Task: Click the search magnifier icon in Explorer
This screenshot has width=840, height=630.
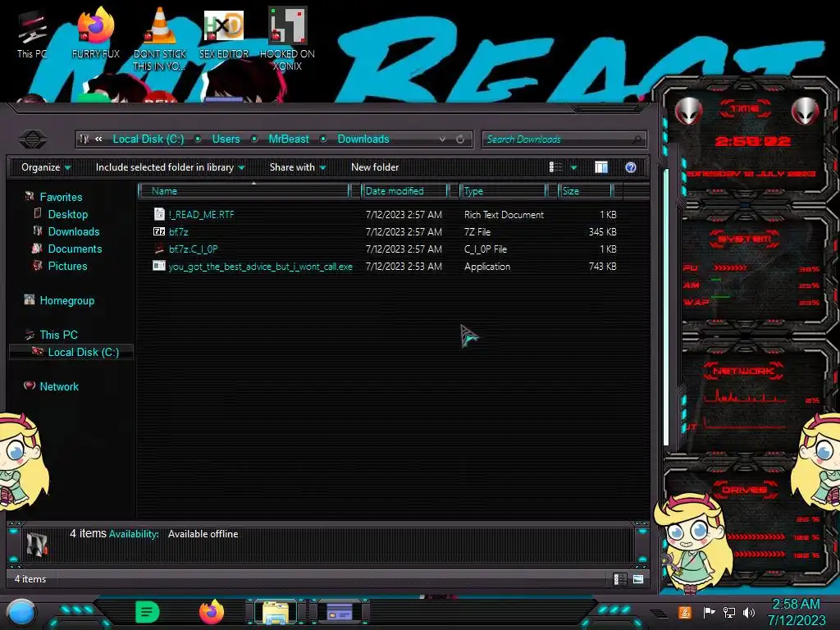Action: 637,139
